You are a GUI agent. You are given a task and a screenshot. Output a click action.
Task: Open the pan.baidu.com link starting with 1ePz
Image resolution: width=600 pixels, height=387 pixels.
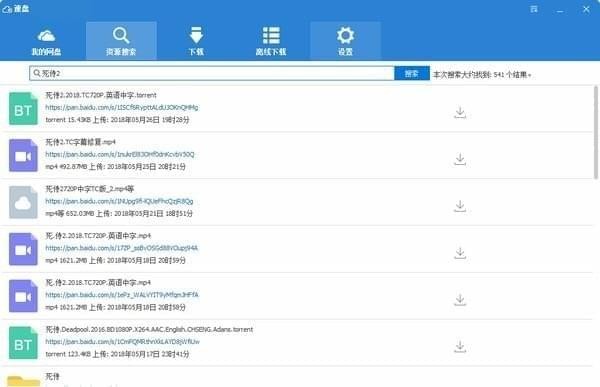click(x=122, y=295)
